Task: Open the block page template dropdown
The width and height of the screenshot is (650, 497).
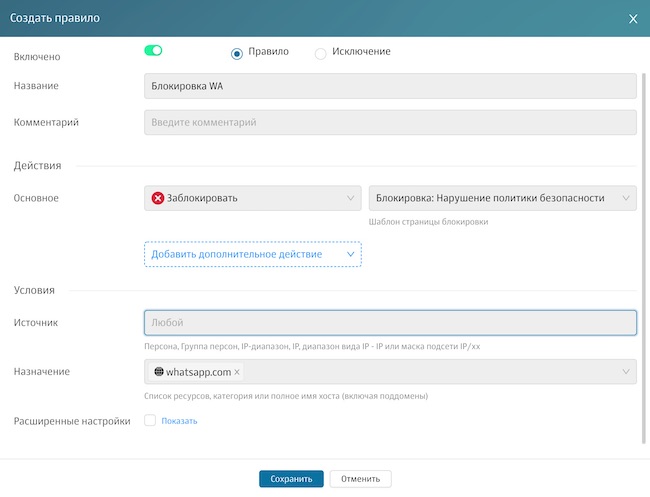Action: (502, 198)
